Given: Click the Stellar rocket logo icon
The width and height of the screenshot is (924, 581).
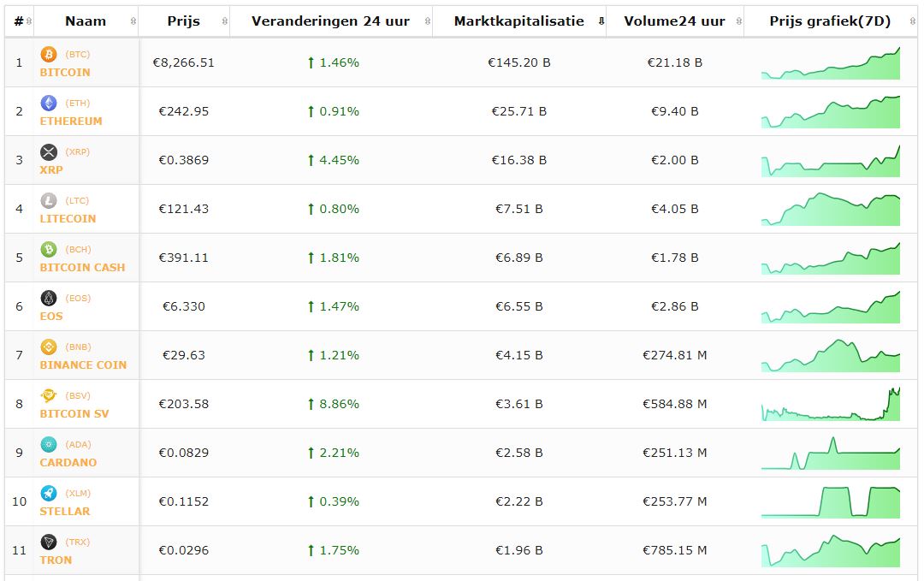Looking at the screenshot, I should (49, 494).
